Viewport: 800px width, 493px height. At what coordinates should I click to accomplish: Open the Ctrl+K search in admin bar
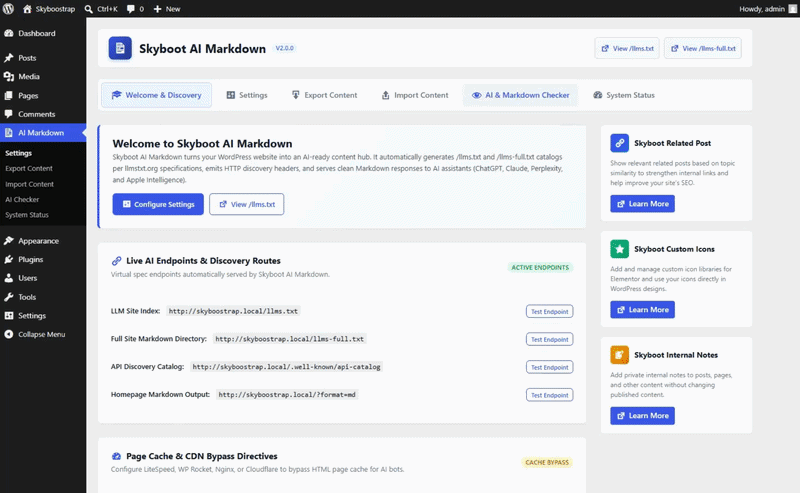(x=101, y=9)
